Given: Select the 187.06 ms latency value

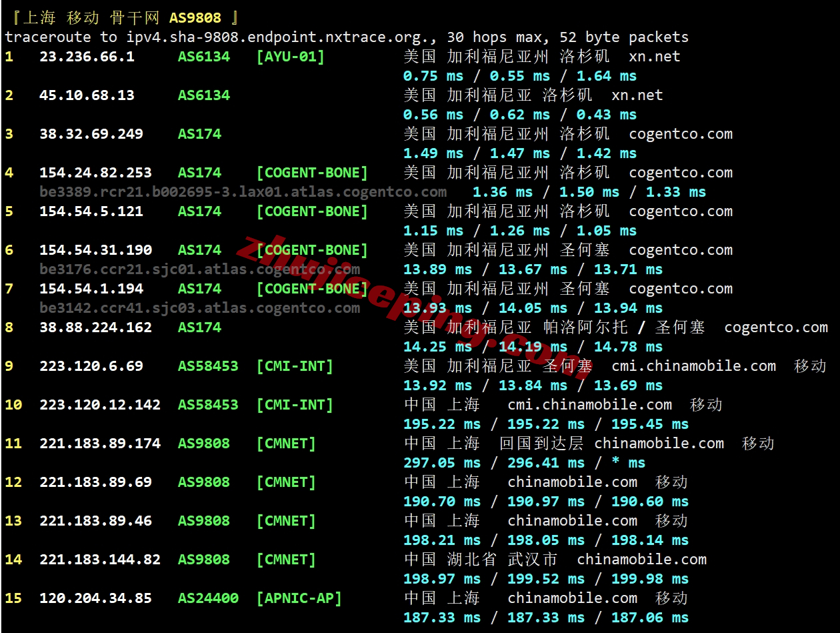Looking at the screenshot, I should coord(650,618).
